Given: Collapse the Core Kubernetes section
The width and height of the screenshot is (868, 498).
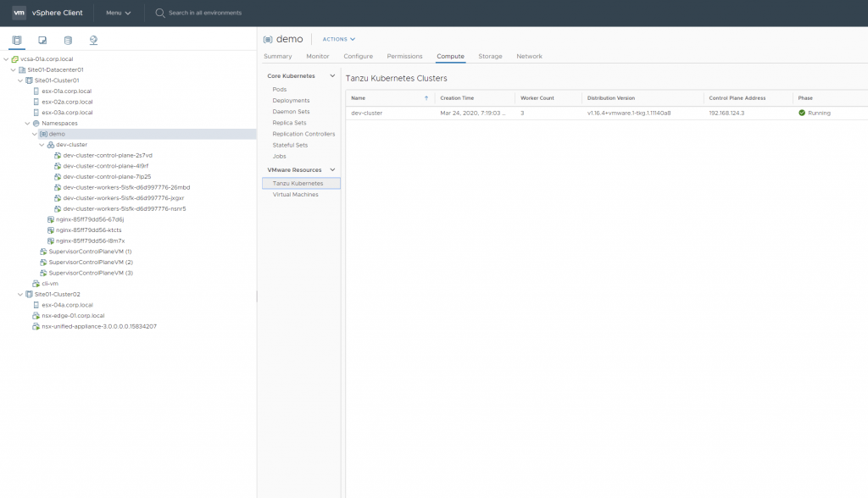Looking at the screenshot, I should tap(332, 76).
